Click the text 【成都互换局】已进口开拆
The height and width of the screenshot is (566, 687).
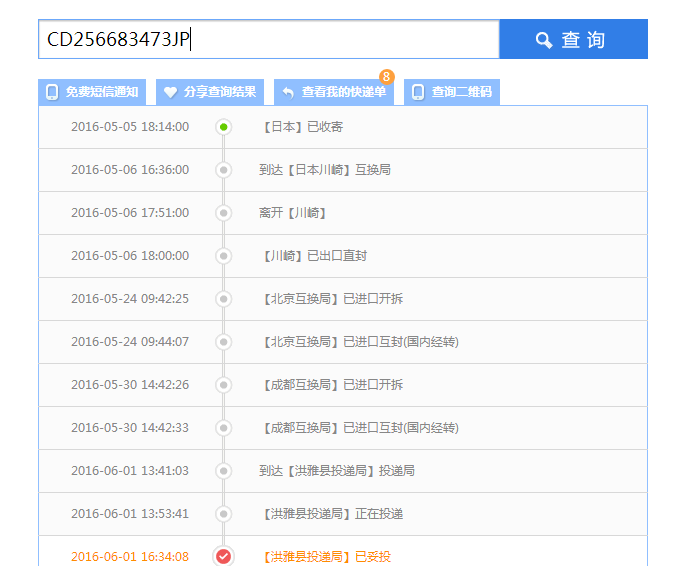(331, 385)
